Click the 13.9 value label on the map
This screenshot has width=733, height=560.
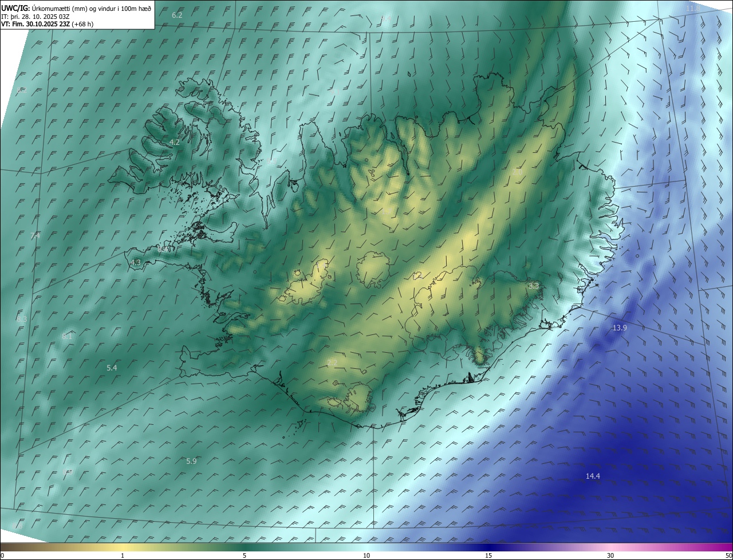click(620, 328)
